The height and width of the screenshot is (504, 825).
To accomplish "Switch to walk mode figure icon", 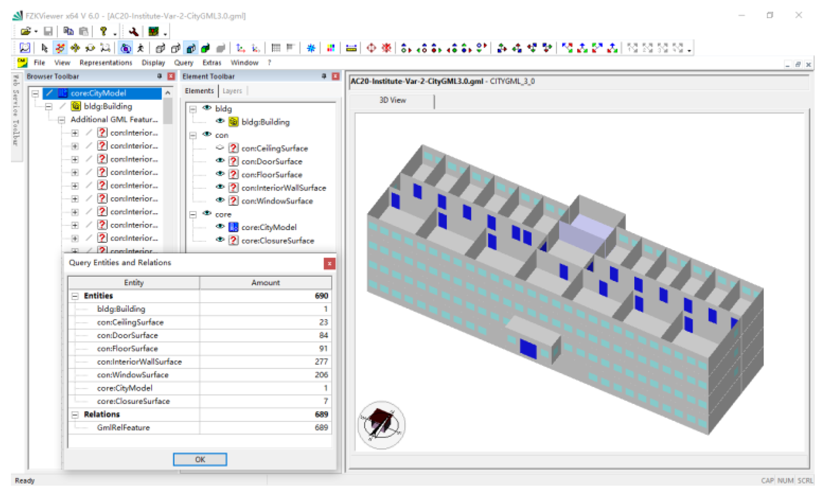I will point(141,48).
